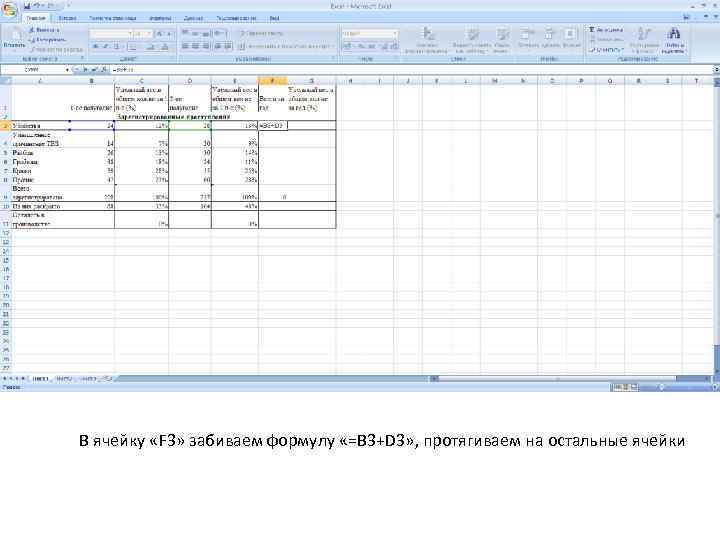Click the Undo arrow in quick access toolbar

[x=37, y=6]
